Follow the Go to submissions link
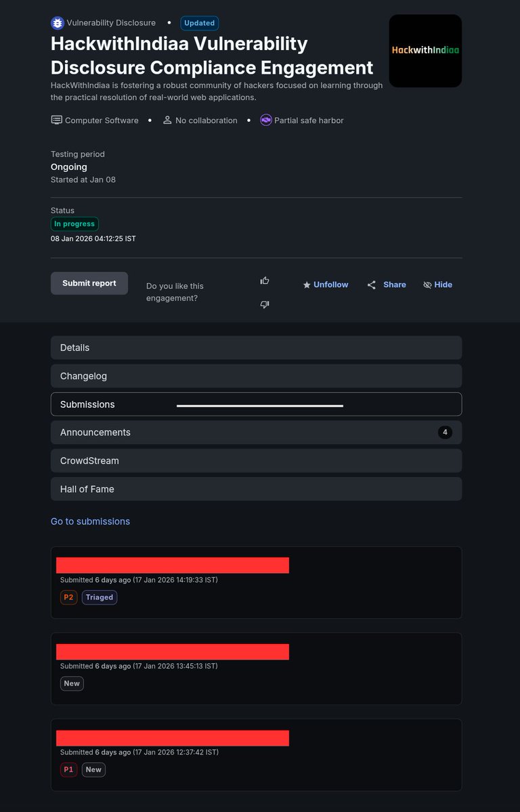This screenshot has height=812, width=520. coord(90,522)
